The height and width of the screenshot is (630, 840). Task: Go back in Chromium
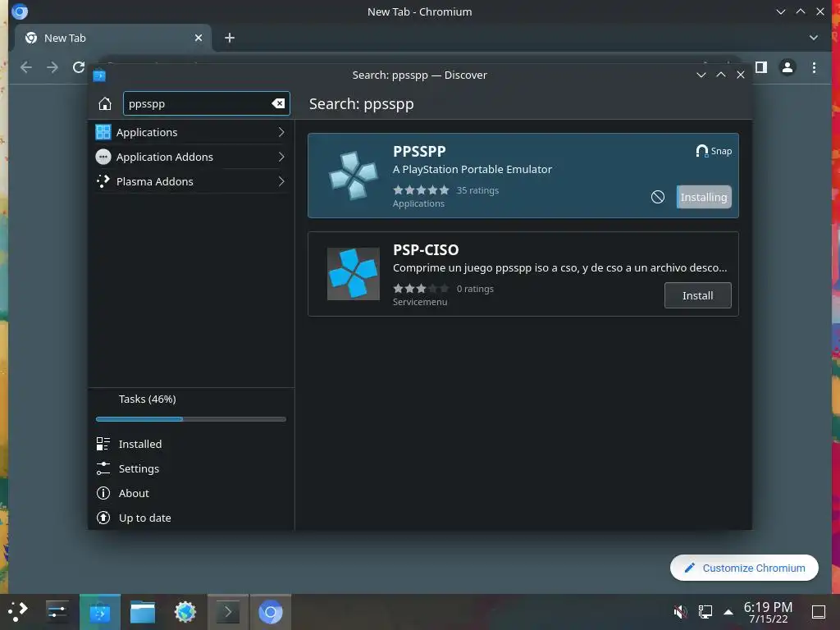(25, 67)
